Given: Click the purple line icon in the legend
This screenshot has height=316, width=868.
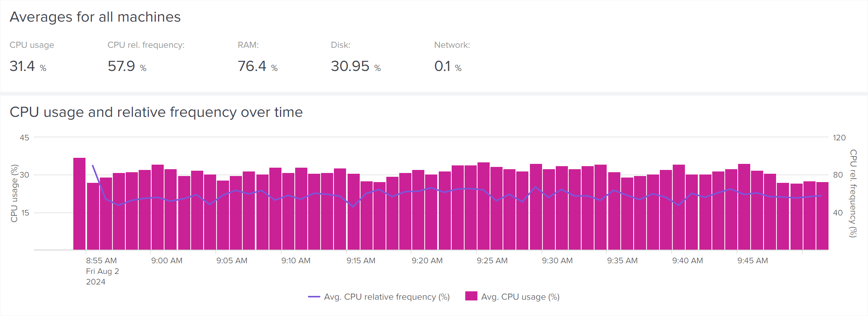Looking at the screenshot, I should click(x=314, y=297).
